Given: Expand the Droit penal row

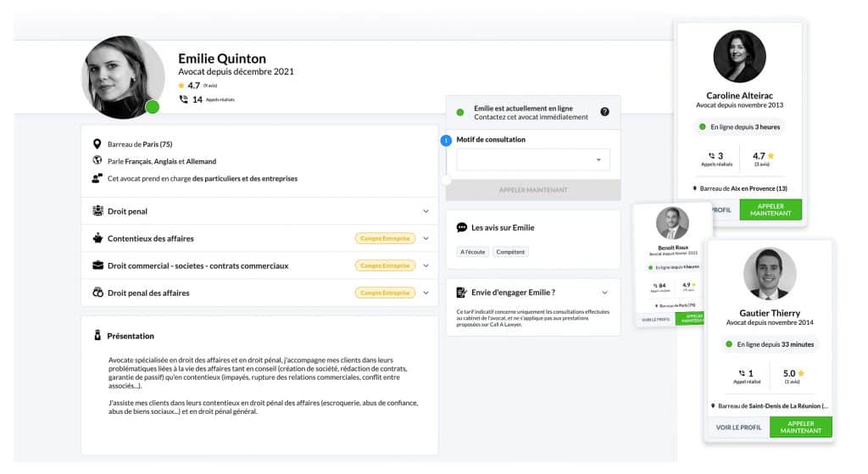Looking at the screenshot, I should click(259, 211).
